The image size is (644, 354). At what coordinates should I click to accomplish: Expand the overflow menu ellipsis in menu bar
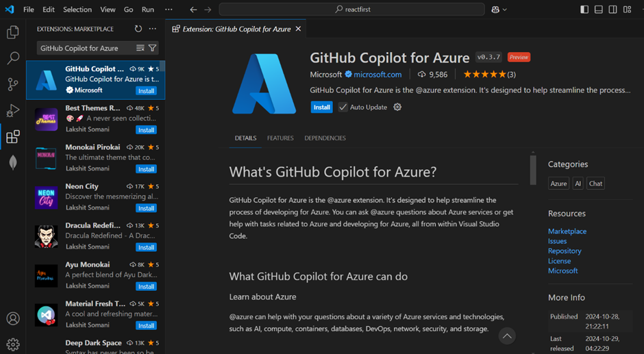coord(169,10)
